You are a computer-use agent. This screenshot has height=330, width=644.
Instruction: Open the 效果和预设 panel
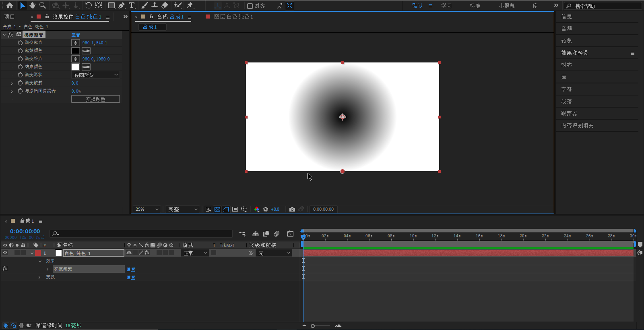(574, 53)
